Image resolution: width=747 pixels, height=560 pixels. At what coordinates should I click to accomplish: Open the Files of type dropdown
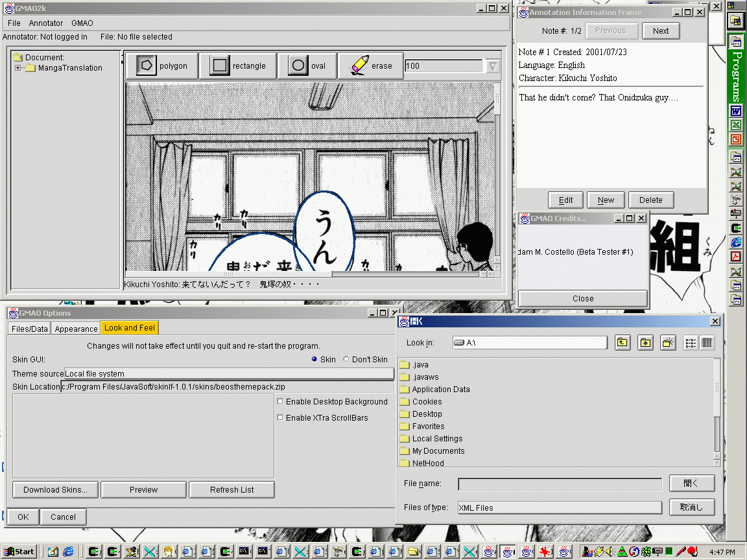(x=560, y=507)
